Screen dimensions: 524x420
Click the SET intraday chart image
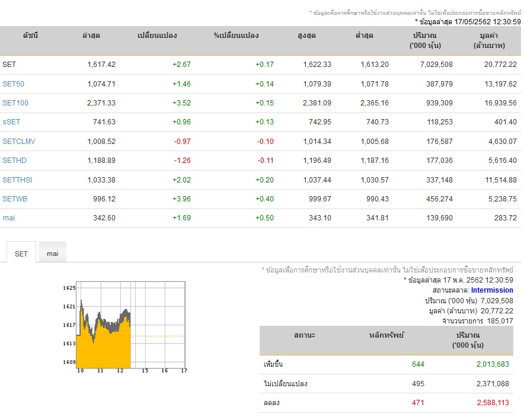click(124, 327)
